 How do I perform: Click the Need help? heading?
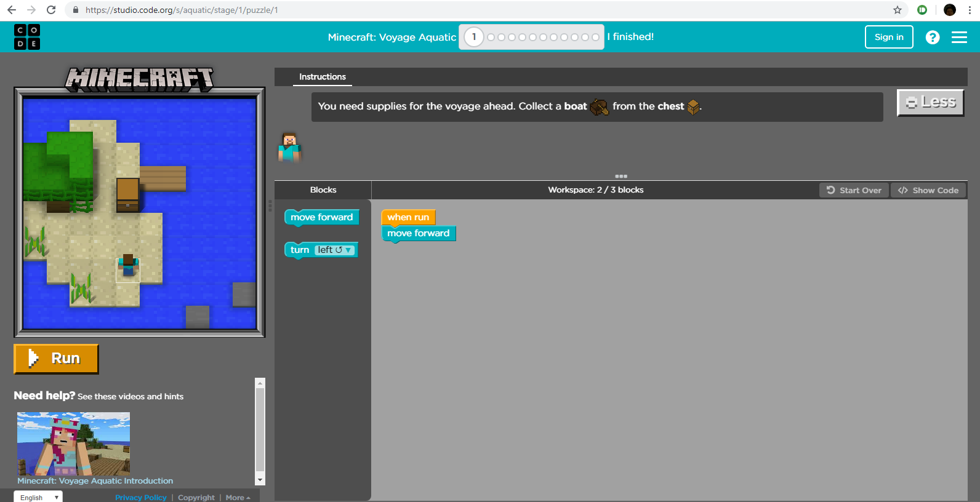(44, 396)
